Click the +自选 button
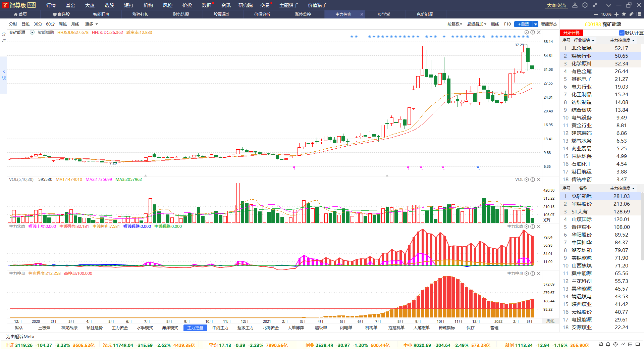Image resolution: width=644 pixels, height=349 pixels. (x=523, y=24)
